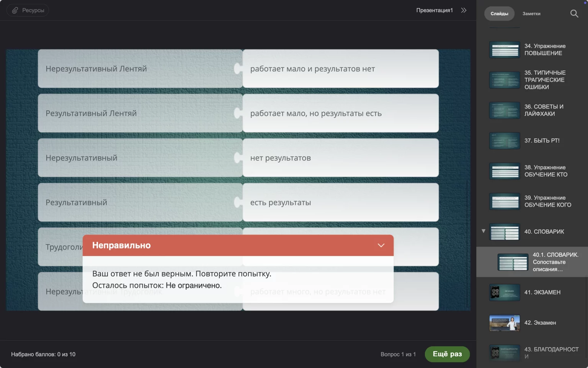Click the 'работает мало, но результаты есть' card
The width and height of the screenshot is (588, 368).
click(340, 113)
